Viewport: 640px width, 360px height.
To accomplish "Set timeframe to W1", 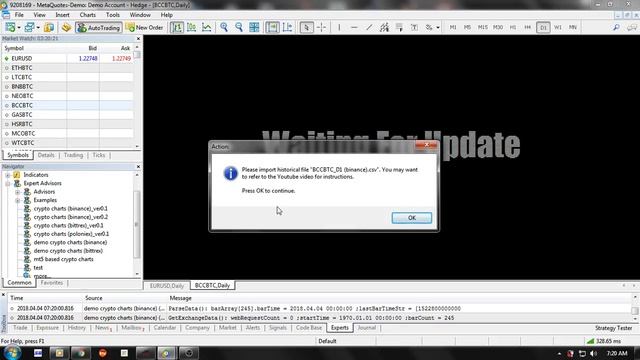I will tap(558, 27).
